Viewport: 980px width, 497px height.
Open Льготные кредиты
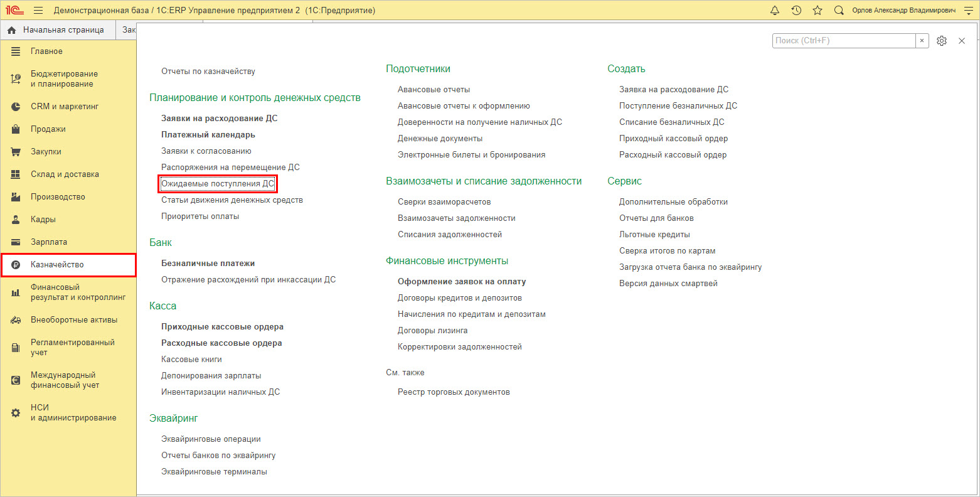pos(654,234)
